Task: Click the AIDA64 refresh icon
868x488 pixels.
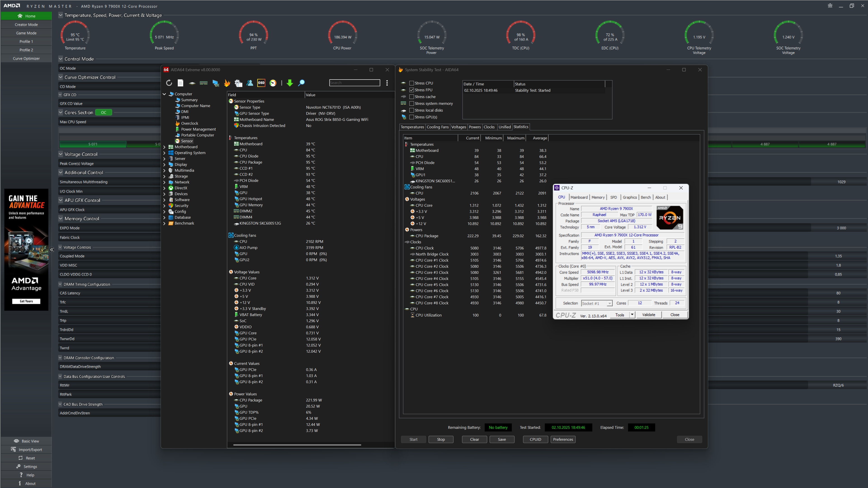Action: point(169,83)
